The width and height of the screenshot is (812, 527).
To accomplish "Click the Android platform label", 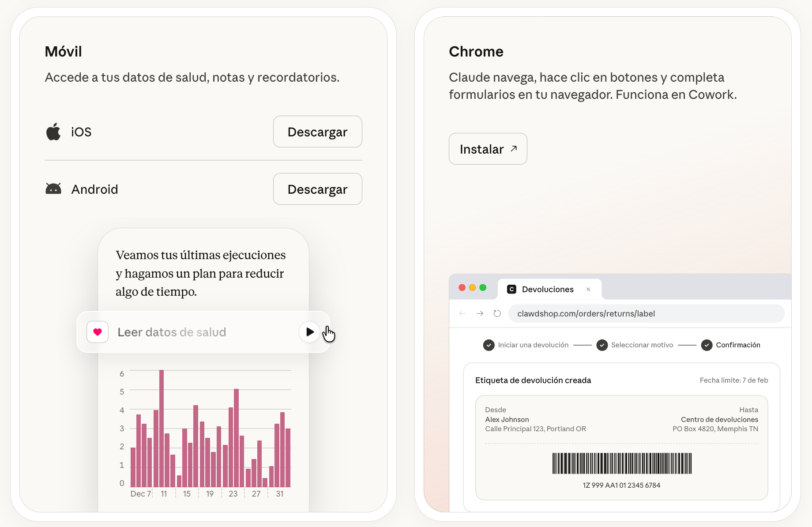I will pos(95,189).
